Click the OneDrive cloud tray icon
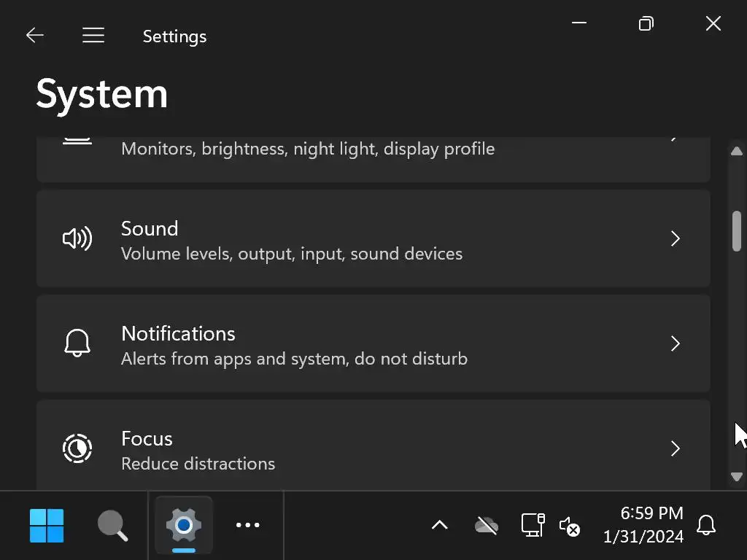 click(x=487, y=525)
